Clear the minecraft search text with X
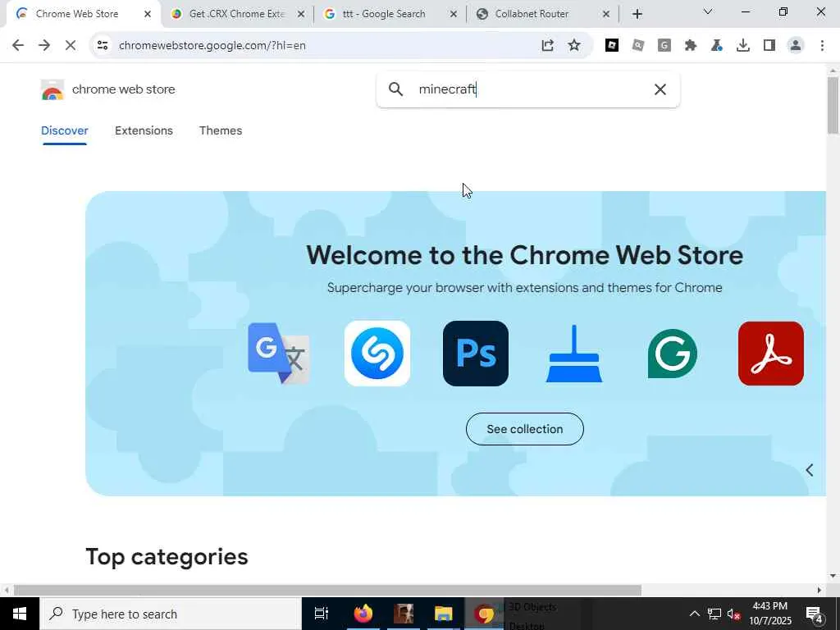Viewport: 840px width, 630px height. click(660, 89)
